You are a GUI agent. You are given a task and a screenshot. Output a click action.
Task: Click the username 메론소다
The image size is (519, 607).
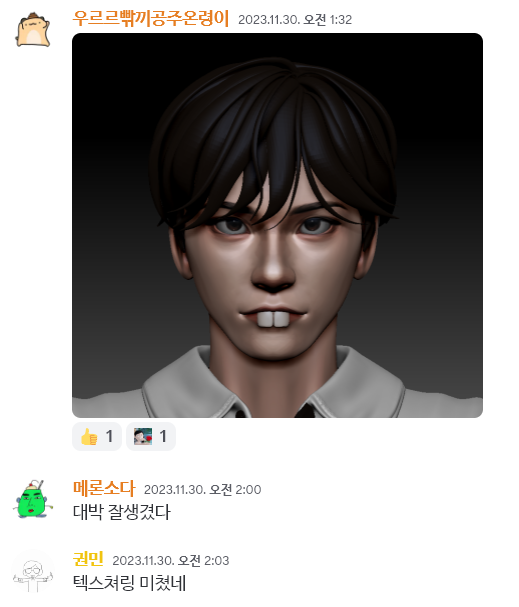point(104,488)
